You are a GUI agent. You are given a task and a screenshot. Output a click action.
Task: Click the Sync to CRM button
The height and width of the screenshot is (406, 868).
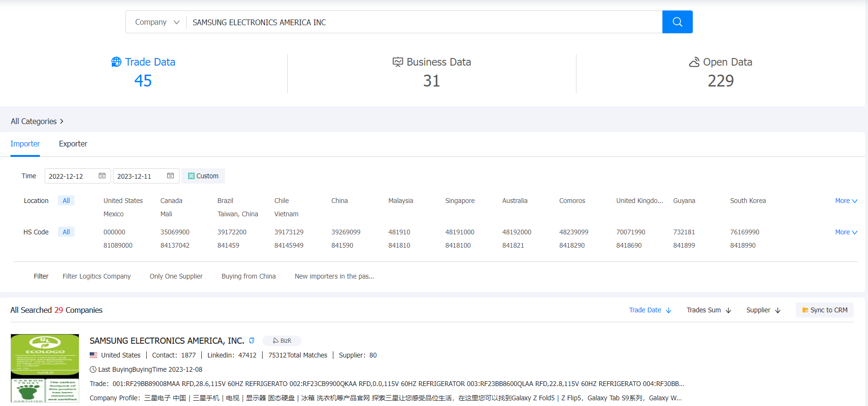coord(824,310)
